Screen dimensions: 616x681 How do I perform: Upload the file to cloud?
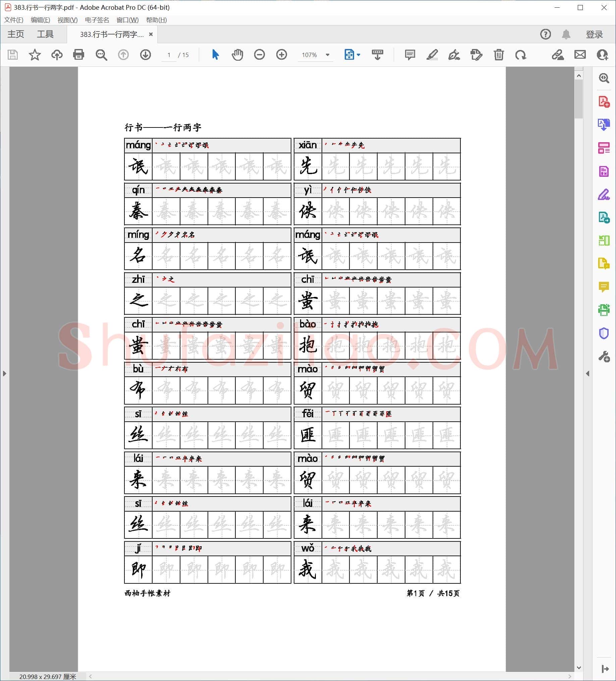coord(57,55)
